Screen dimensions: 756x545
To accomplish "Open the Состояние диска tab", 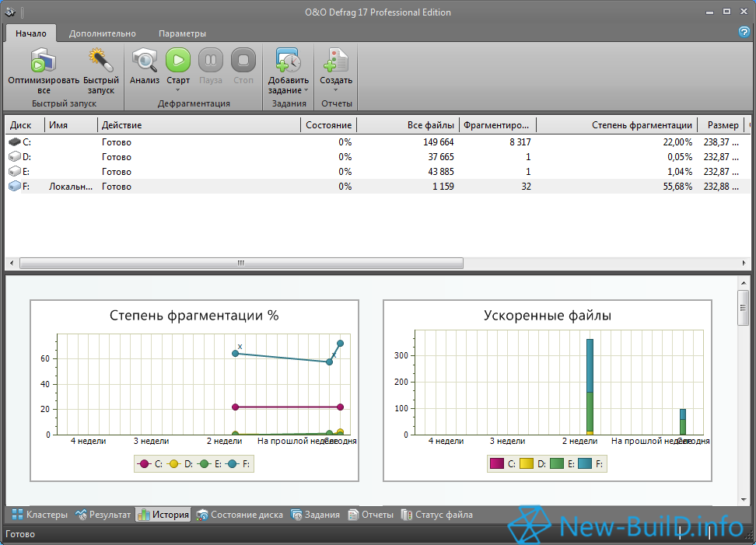I will coord(240,515).
